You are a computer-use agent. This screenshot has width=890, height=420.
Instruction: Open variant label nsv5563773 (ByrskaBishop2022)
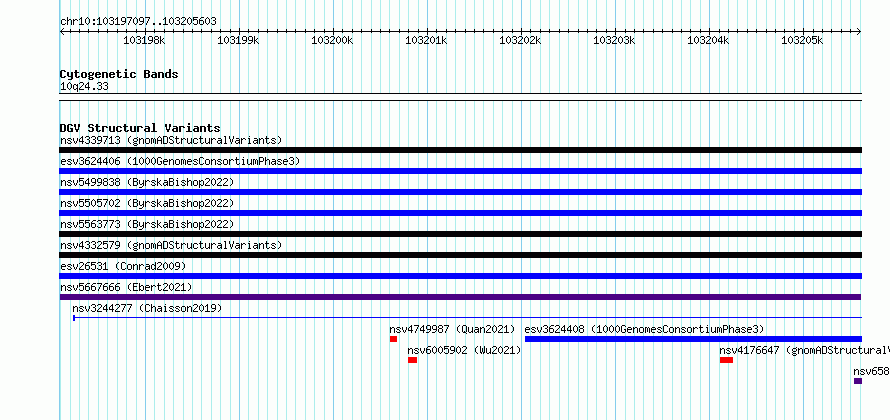click(147, 224)
